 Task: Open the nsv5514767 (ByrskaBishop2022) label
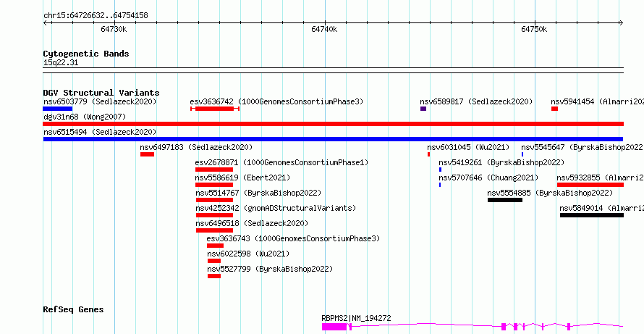[x=258, y=193]
